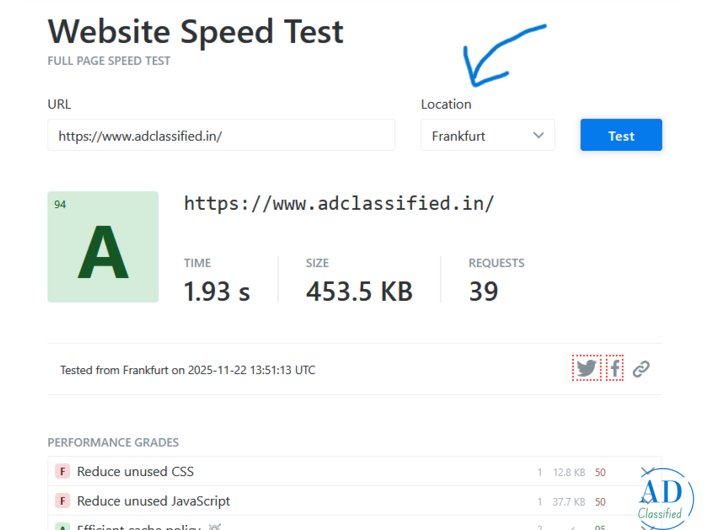The width and height of the screenshot is (710, 530).
Task: Click the green A grade badge
Action: [103, 247]
